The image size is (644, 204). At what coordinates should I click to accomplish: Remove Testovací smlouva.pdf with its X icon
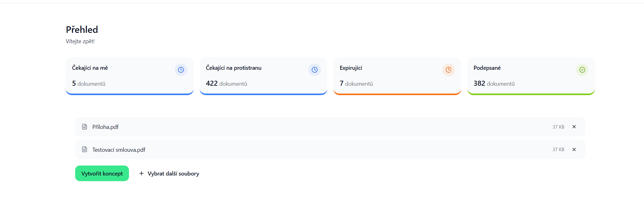click(x=574, y=150)
